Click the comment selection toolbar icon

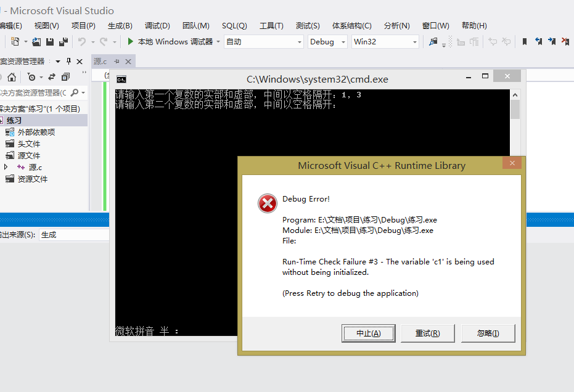click(x=493, y=42)
